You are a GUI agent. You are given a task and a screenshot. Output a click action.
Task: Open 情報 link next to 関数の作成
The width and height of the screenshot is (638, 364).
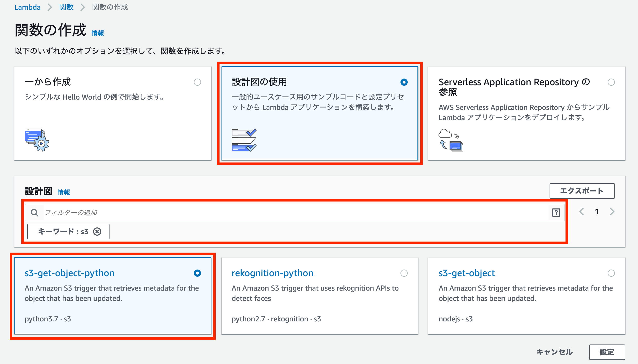(x=98, y=33)
